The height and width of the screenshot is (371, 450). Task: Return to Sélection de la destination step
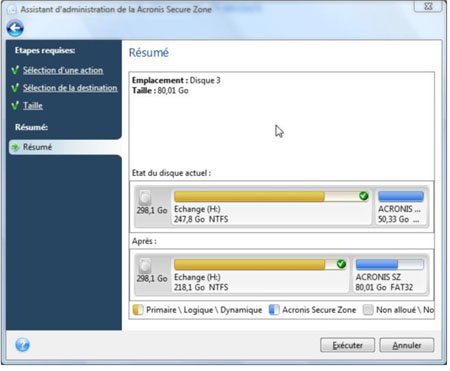pyautogui.click(x=70, y=88)
